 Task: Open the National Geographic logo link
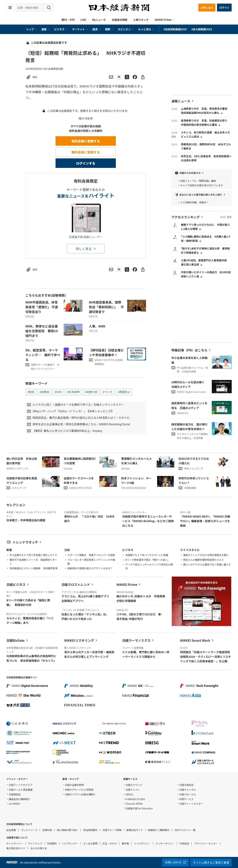tap(61, 752)
